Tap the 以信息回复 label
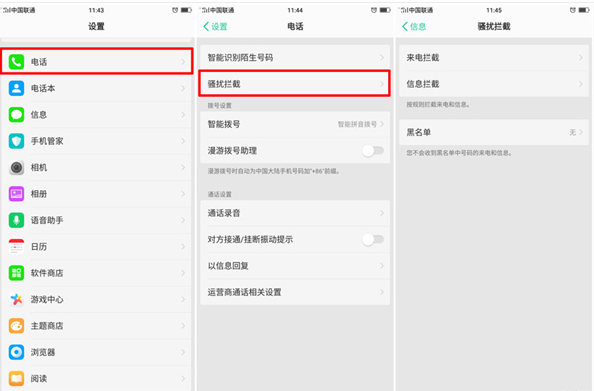Screen dimensions: 594x391 click(228, 266)
